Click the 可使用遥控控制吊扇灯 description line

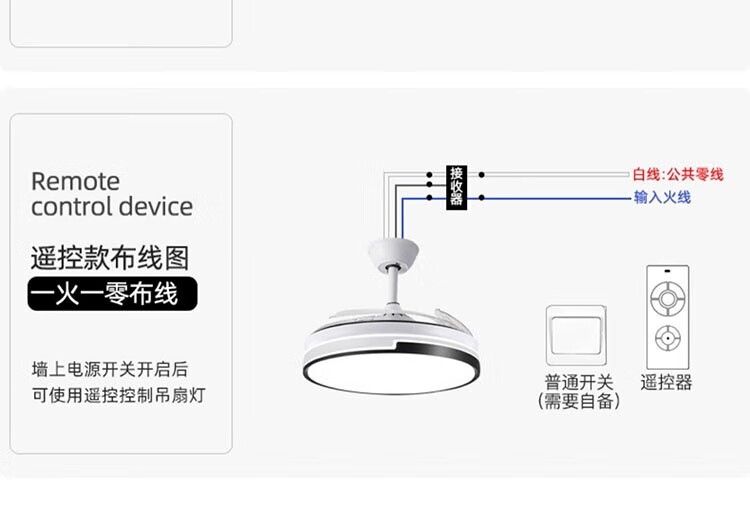(x=119, y=395)
